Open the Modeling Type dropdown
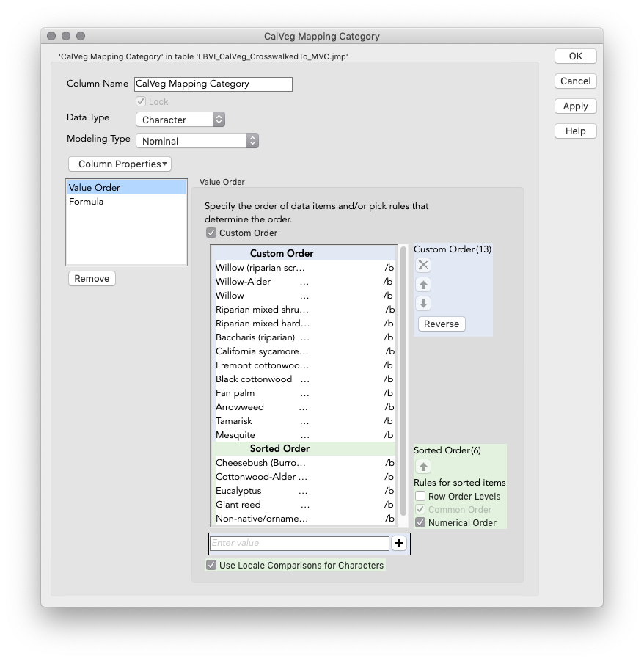Screen dimensions: 644x661 [x=197, y=141]
